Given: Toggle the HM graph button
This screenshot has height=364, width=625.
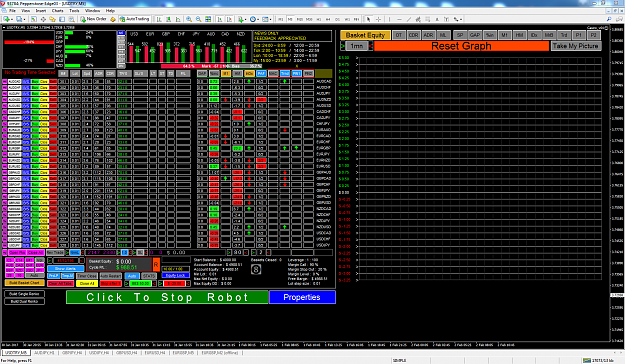Looking at the screenshot, I should (x=519, y=35).
